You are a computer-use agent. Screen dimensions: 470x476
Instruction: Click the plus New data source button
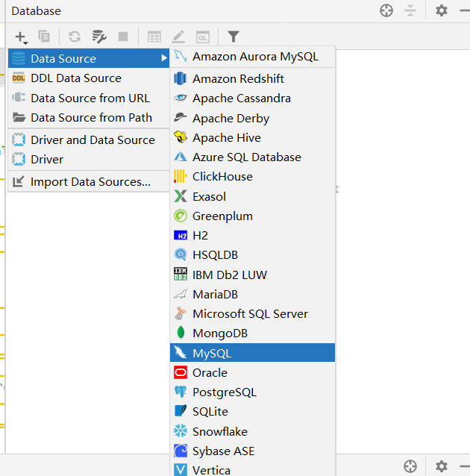[x=21, y=37]
